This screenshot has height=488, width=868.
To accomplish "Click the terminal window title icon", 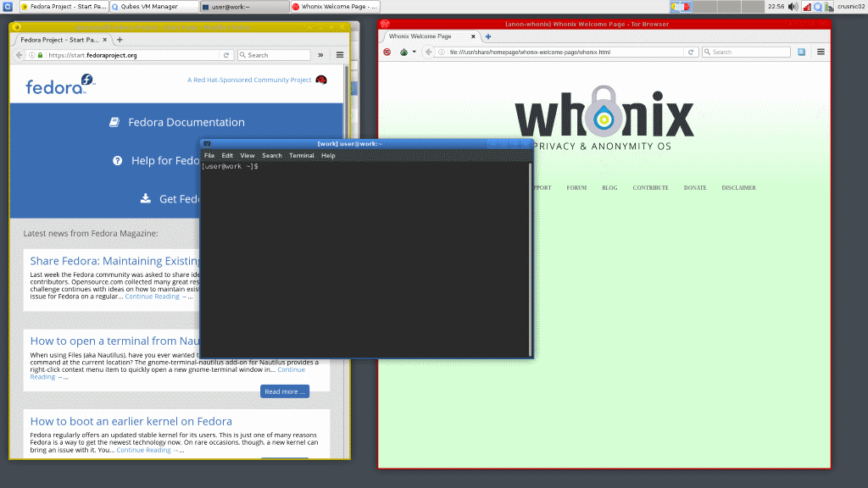I will point(207,144).
